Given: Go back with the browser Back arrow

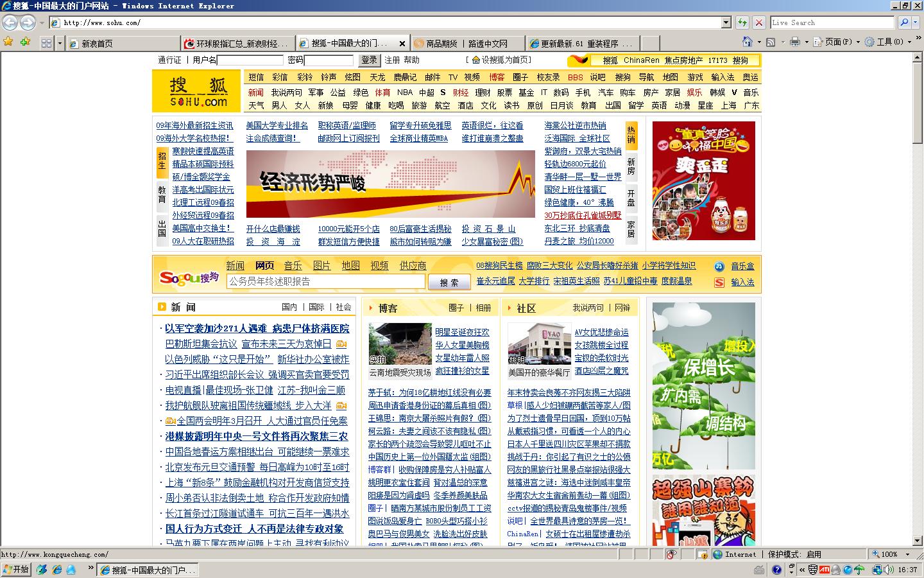Looking at the screenshot, I should click(10, 22).
